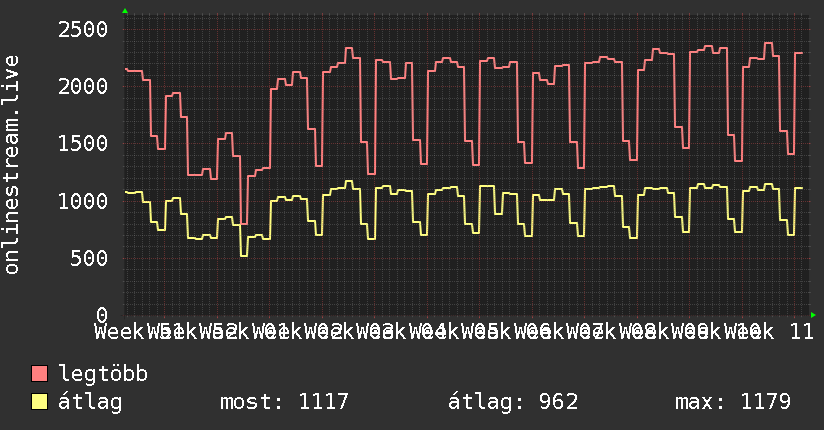This screenshot has width=824, height=430.
Task: Click the max: 1179 statistic
Action: [733, 402]
